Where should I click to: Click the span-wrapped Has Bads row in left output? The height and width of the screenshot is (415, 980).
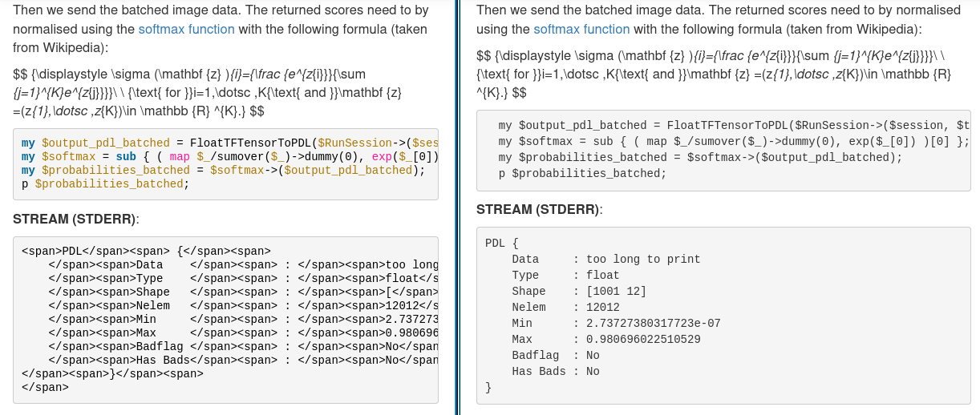[243, 360]
